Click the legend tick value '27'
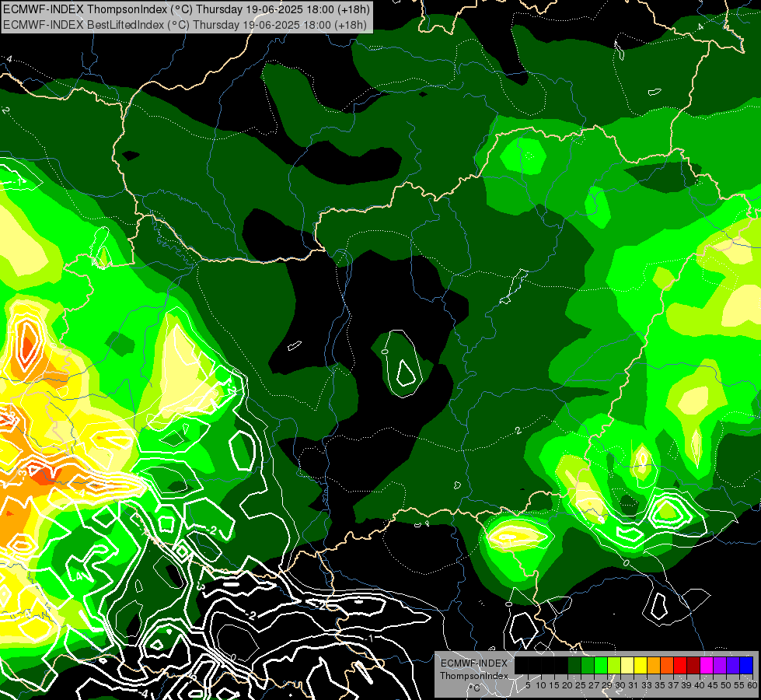Viewport: 761px width, 700px height. point(594,685)
